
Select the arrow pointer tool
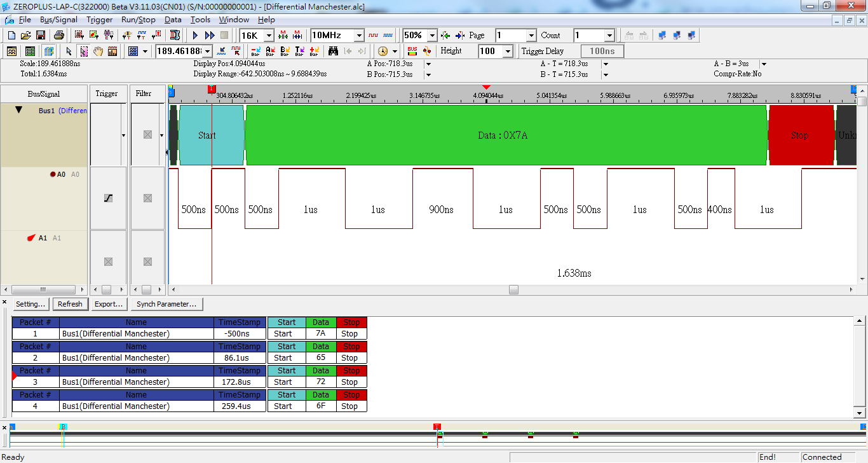(x=69, y=51)
